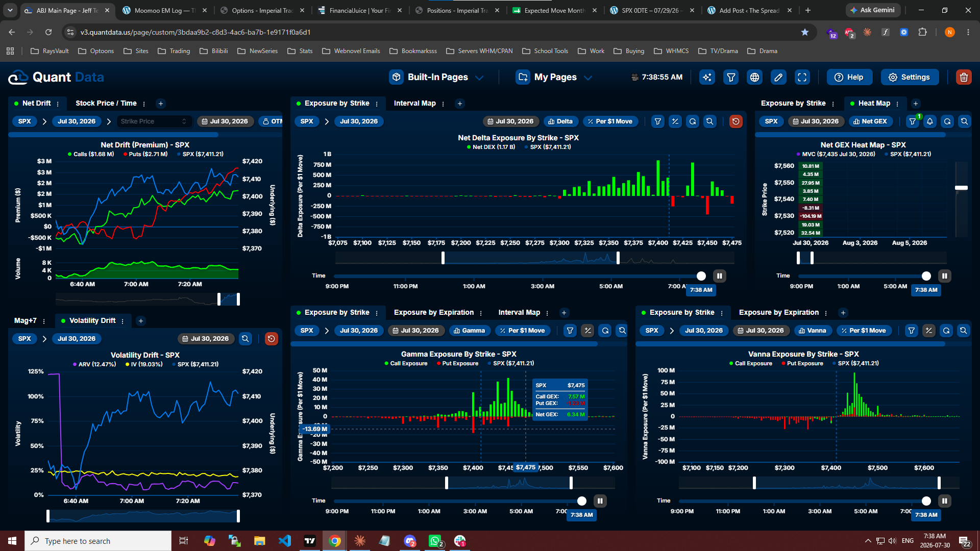
Task: Click the Help button
Action: tap(849, 77)
